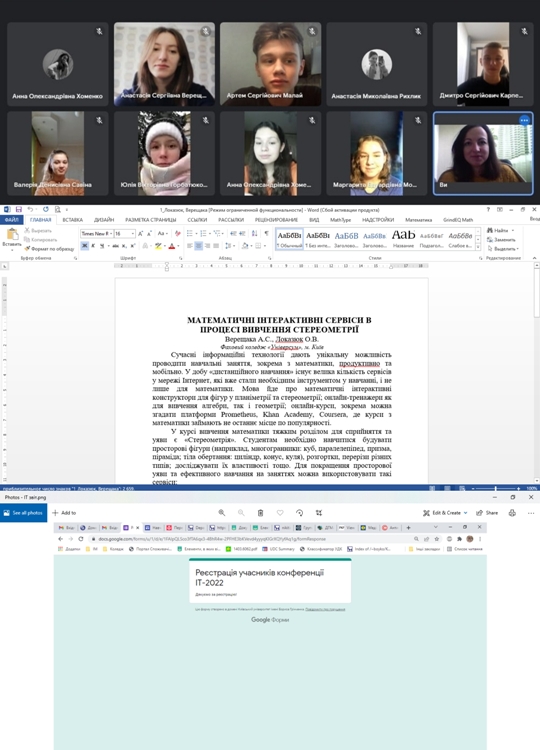Screen dimensions: 540x750
Task: Delete the photo with the trash icon
Action: tap(261, 513)
